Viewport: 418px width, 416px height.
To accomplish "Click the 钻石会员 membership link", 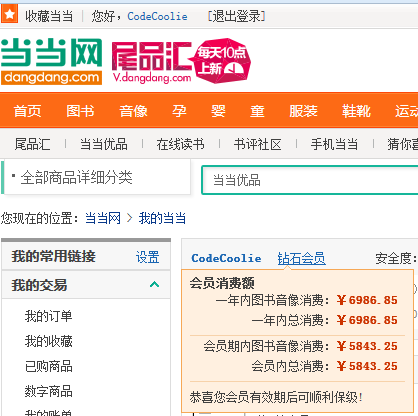I will coord(302,258).
